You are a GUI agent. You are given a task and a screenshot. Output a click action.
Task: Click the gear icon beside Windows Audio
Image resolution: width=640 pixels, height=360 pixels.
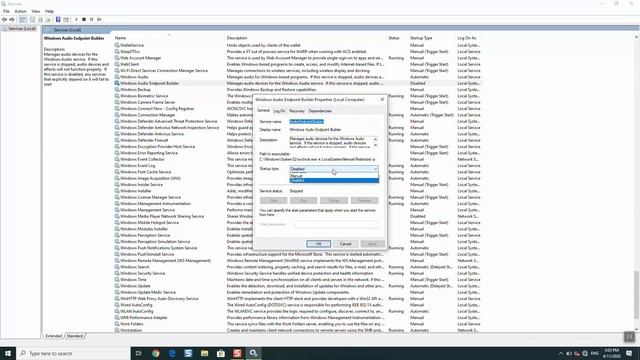117,77
